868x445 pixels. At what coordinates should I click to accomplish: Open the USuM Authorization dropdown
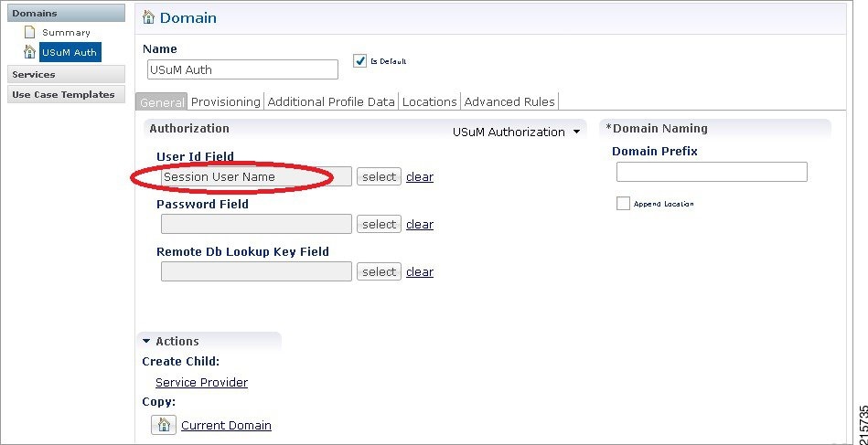click(516, 132)
